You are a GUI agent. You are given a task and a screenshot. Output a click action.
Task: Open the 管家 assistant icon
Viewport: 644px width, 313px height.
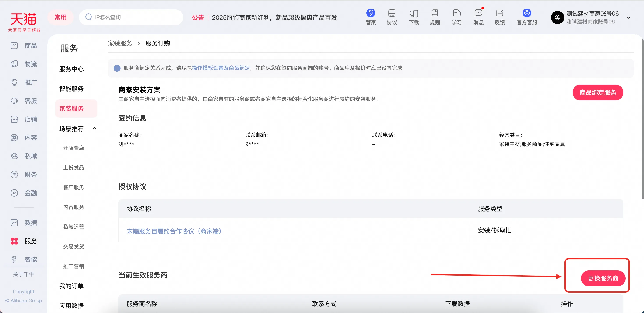click(370, 17)
